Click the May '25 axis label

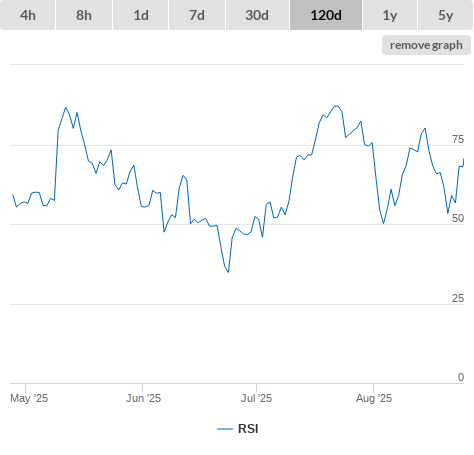tap(29, 398)
